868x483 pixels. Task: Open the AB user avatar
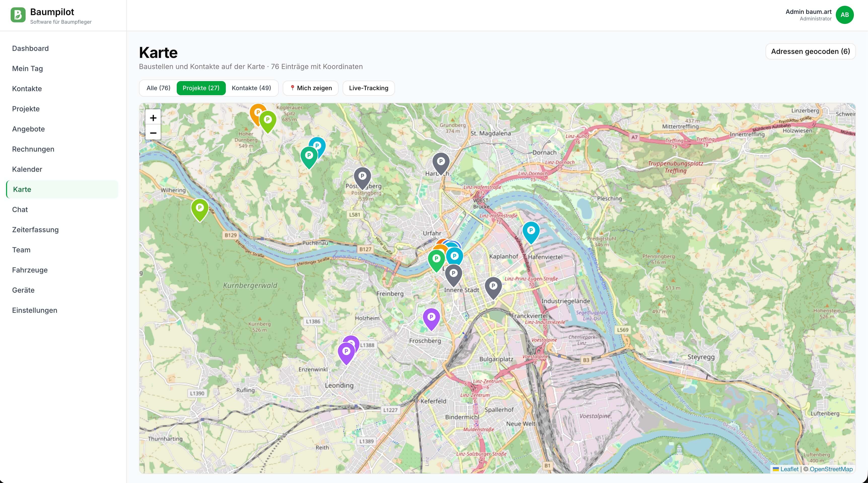[x=844, y=15]
